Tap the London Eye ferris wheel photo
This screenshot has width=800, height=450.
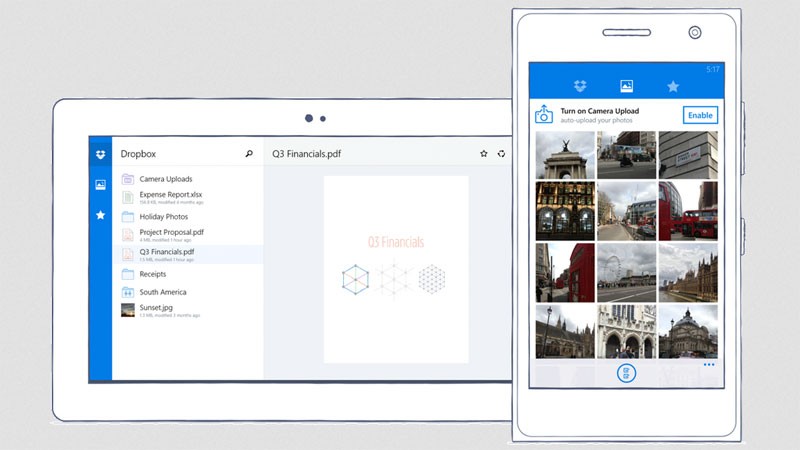627,272
